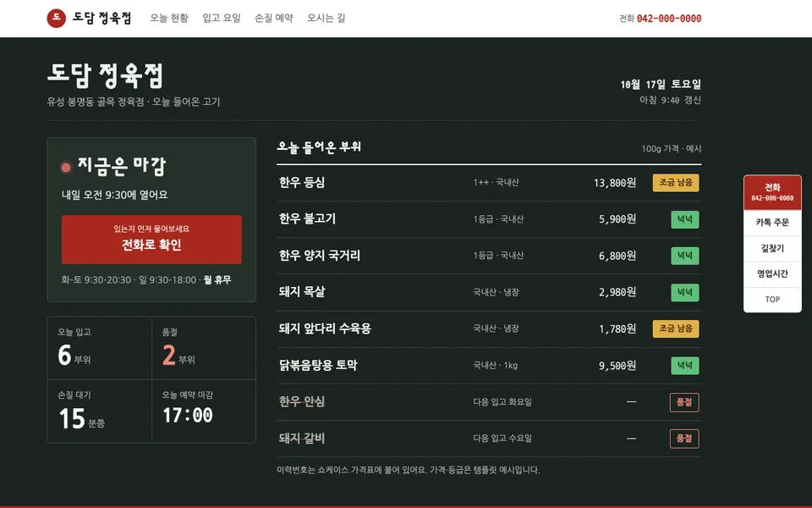The width and height of the screenshot is (812, 508).
Task: Click the 품절 2 부위 stat
Action: (x=204, y=348)
